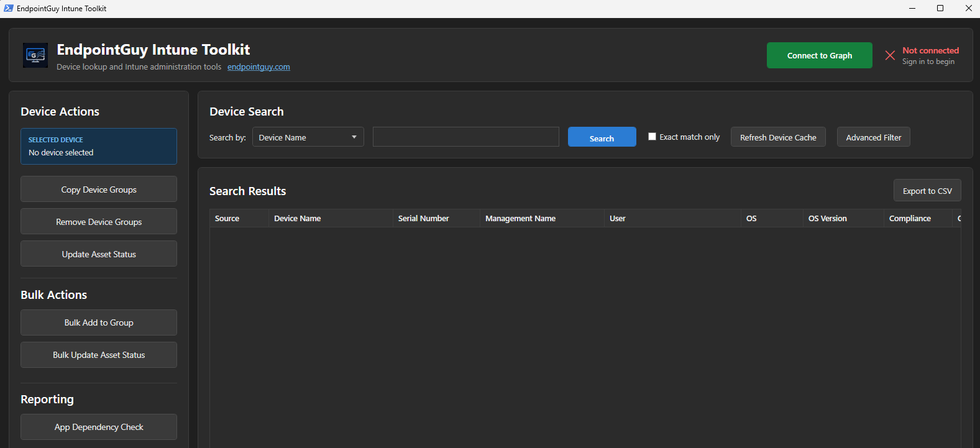Click Bulk Add to Group button

[x=99, y=322]
